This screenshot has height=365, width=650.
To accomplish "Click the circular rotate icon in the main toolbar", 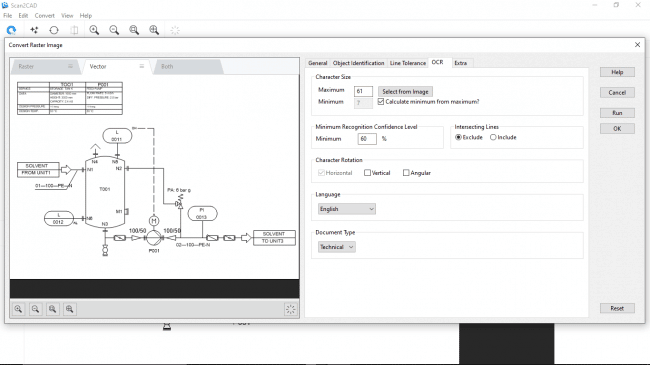I will tap(54, 30).
